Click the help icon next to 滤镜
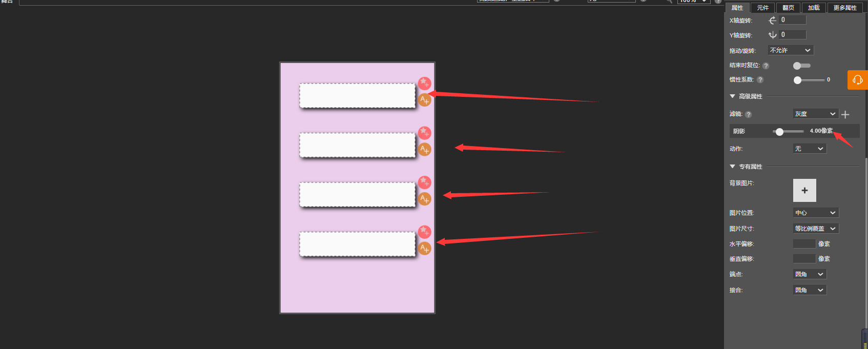The height and width of the screenshot is (349, 868). pyautogui.click(x=748, y=114)
